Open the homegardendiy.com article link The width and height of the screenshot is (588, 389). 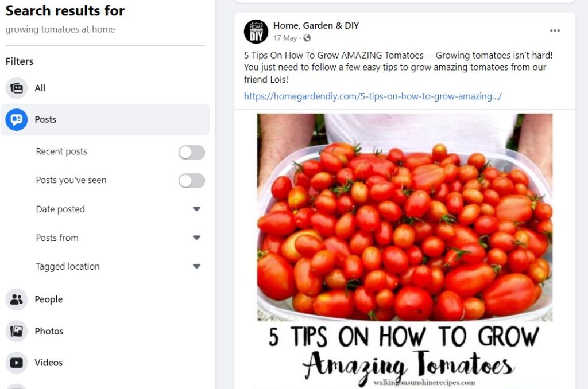(372, 96)
